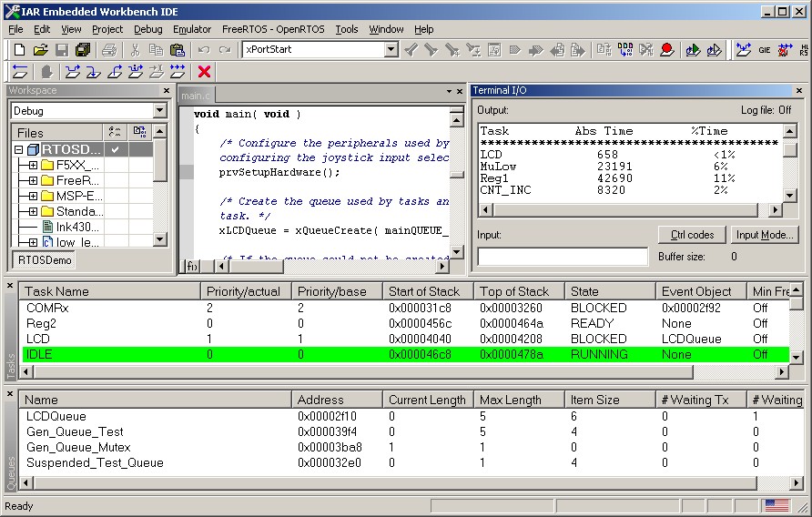Select the IDLE task row

click(x=405, y=354)
